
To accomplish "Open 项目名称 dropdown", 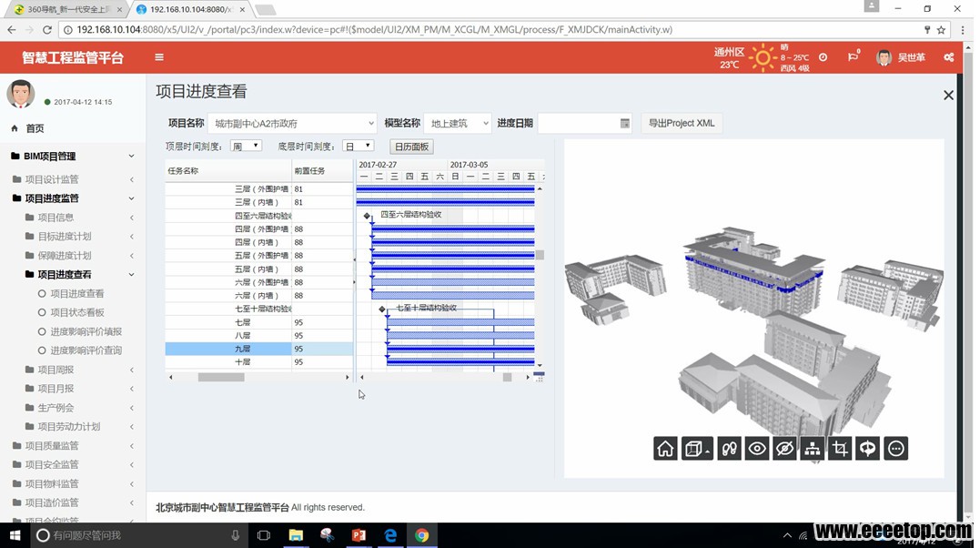I will (292, 123).
